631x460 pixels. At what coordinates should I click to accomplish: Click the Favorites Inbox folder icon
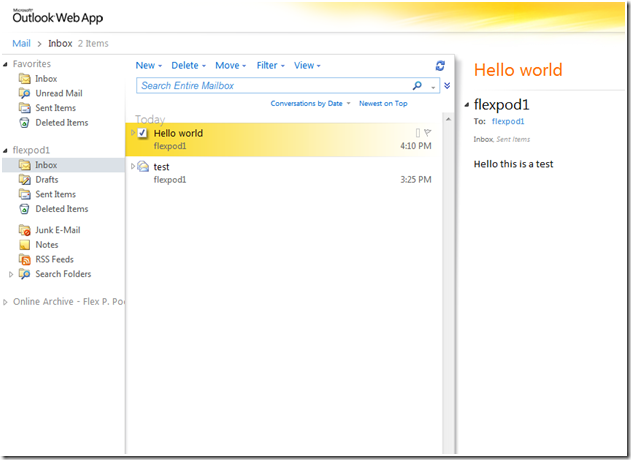click(x=25, y=78)
